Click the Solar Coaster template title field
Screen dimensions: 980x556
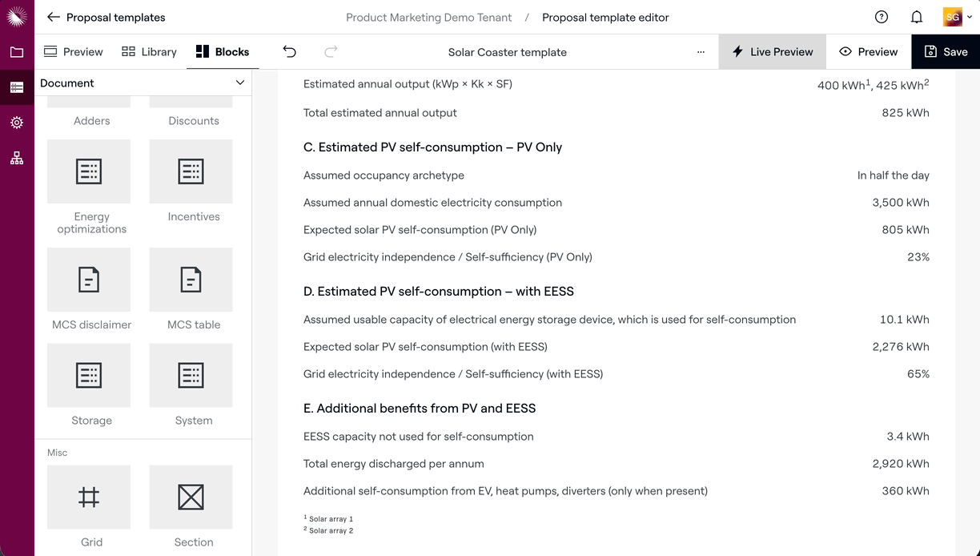click(507, 52)
